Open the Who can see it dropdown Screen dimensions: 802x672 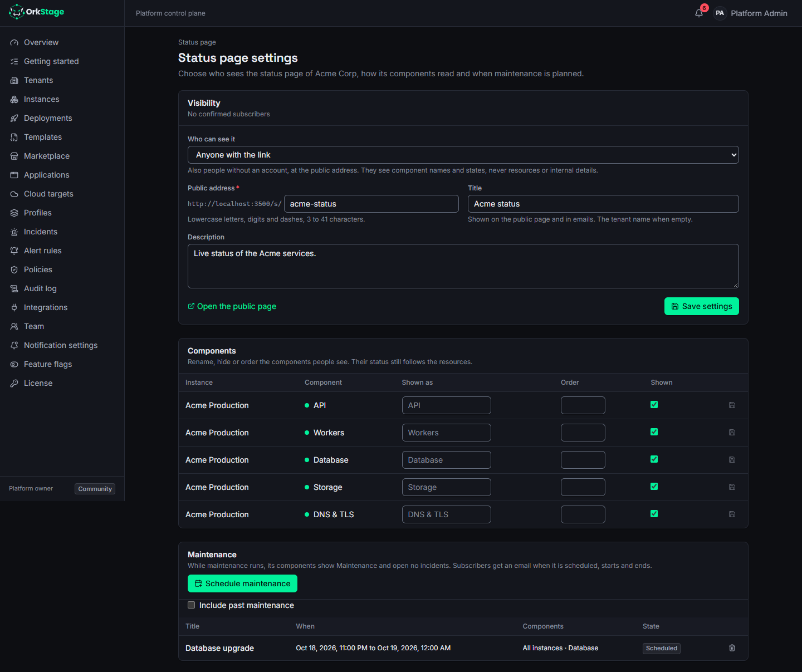[x=463, y=155]
